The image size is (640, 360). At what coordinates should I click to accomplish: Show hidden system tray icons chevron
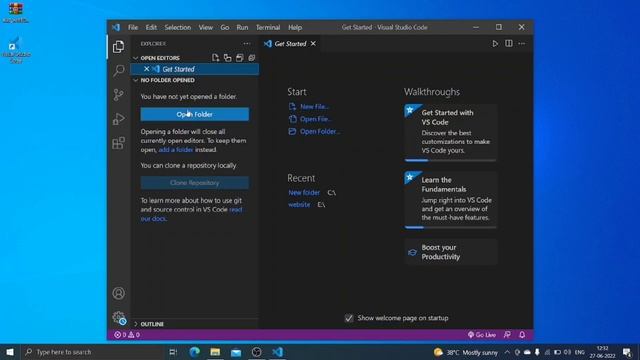507,352
